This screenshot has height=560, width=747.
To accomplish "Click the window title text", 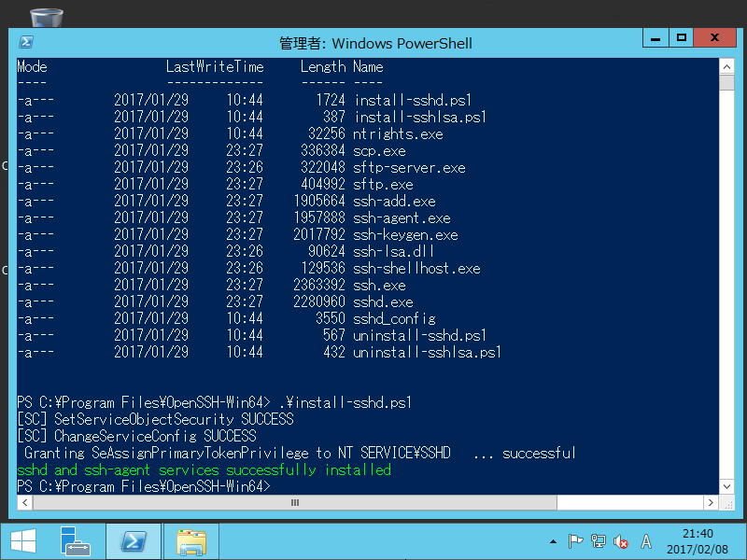I will click(x=375, y=43).
